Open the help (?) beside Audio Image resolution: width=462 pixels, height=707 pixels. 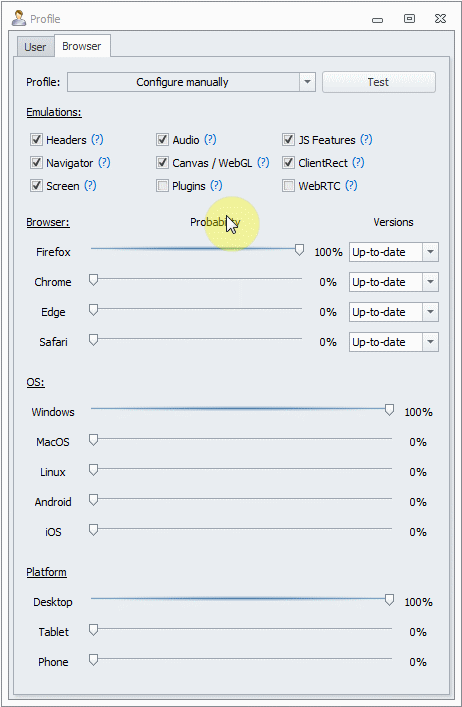click(x=210, y=139)
